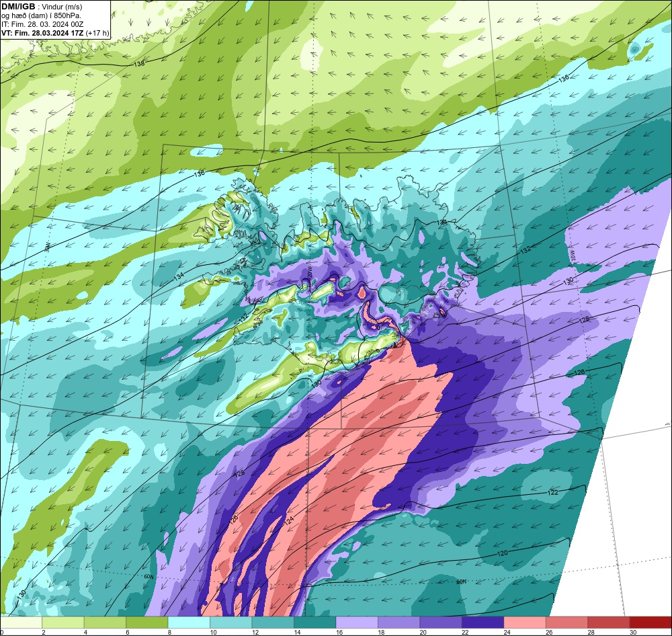Select the legend swatch between 4 and 6
Screen dimensions: 672x636
105,623
